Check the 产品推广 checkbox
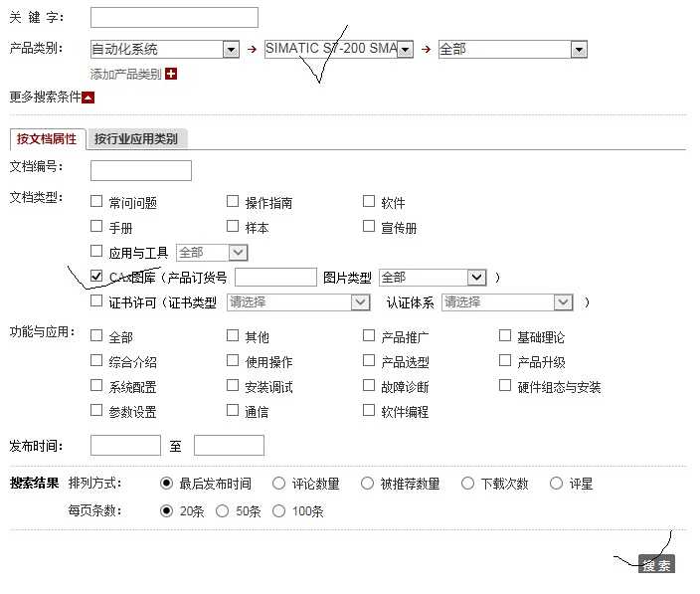This screenshot has height=594, width=700. tap(369, 335)
